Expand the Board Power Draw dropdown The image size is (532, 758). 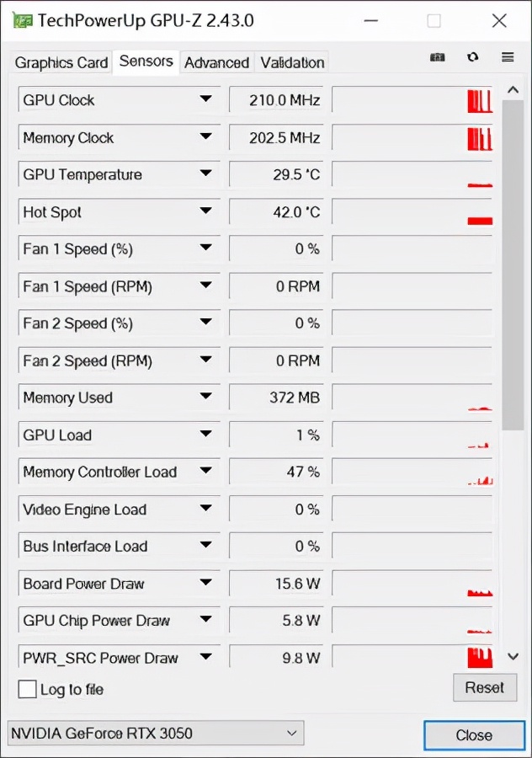pos(205,584)
